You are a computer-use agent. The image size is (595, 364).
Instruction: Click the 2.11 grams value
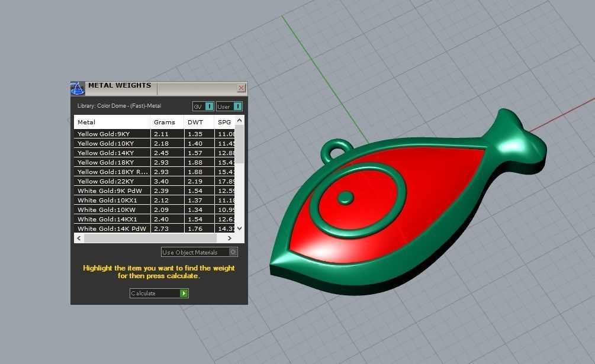click(x=161, y=134)
